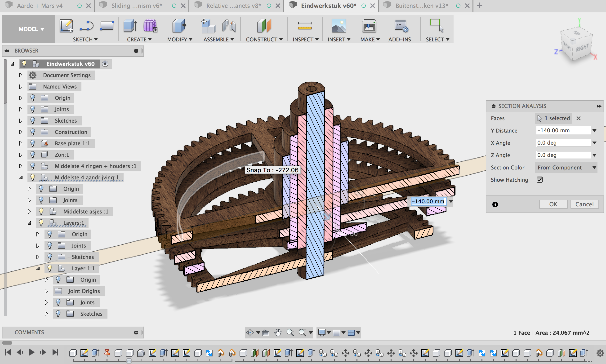Toggle visibility of top-level Sketches folder
Image resolution: width=606 pixels, height=364 pixels.
click(33, 120)
